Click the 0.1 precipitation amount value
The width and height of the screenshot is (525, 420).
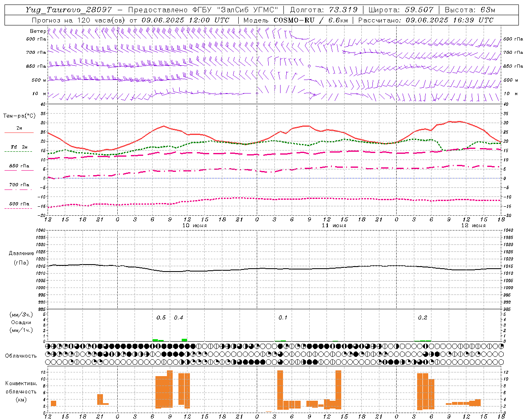[x=283, y=317]
